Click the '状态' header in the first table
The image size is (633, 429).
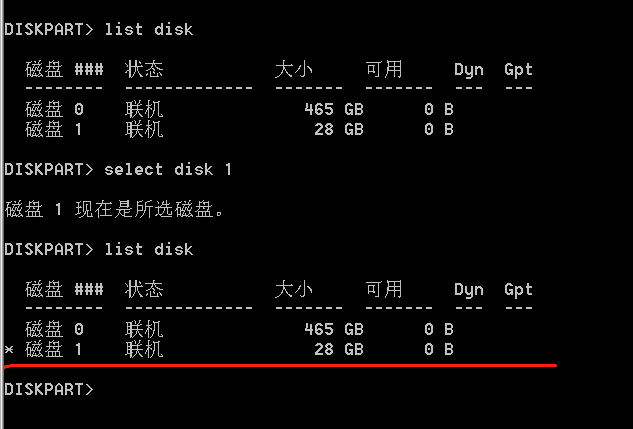pyautogui.click(x=144, y=69)
